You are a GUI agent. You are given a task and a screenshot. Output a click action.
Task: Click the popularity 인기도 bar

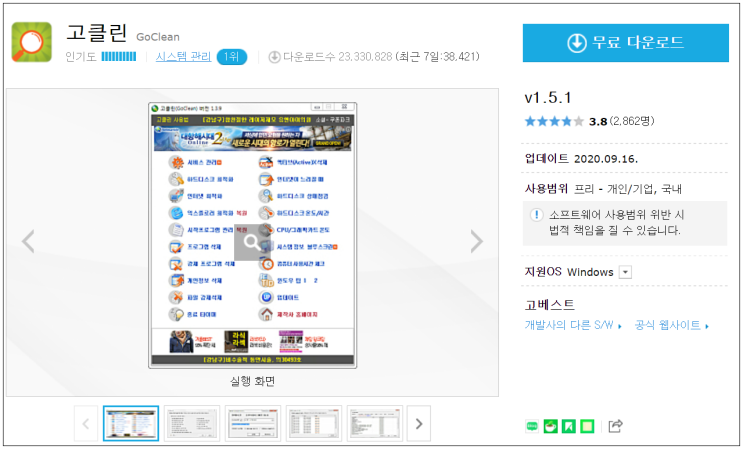[x=118, y=57]
